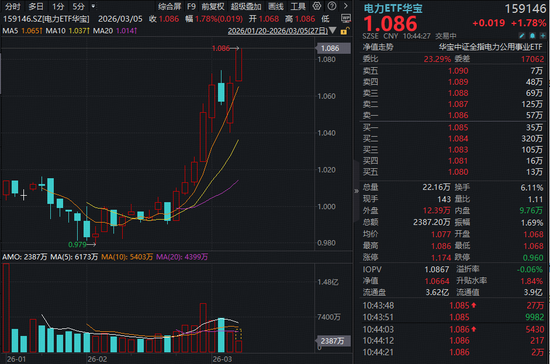
Task: Click the 电力ETF华宝 stock name title
Action: coord(393,8)
